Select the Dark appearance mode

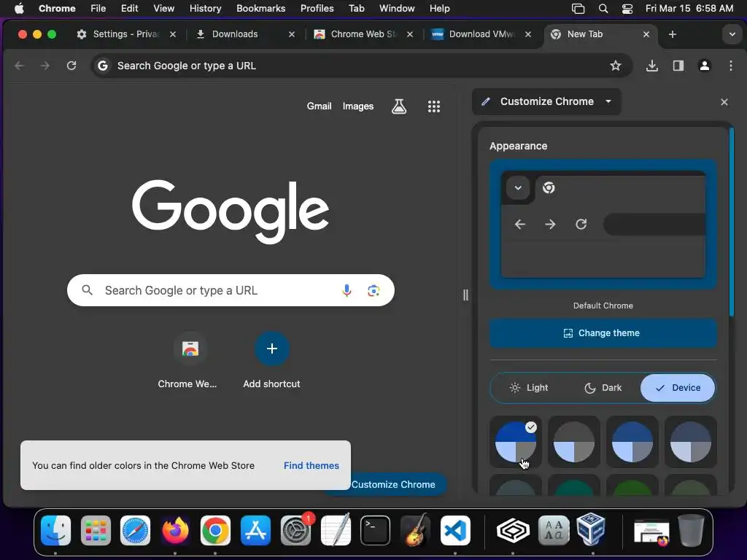click(603, 388)
